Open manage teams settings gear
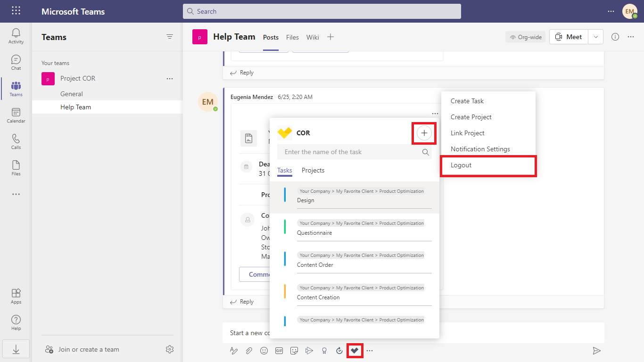Screen dimensions: 644x362 coord(170,349)
